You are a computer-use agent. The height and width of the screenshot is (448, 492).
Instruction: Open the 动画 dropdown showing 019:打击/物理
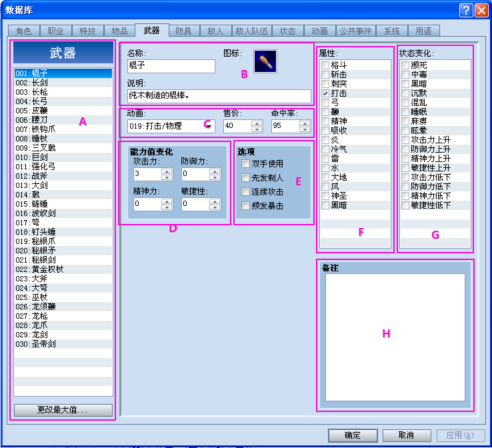click(x=171, y=126)
